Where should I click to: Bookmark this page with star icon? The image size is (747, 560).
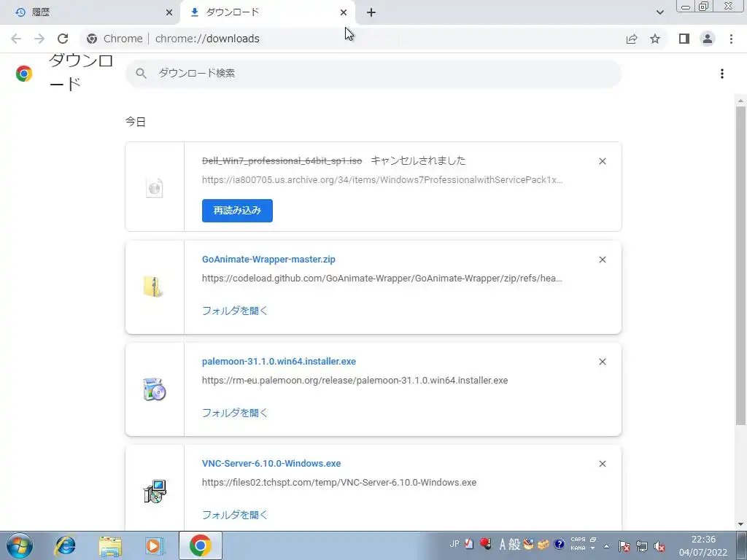(655, 39)
